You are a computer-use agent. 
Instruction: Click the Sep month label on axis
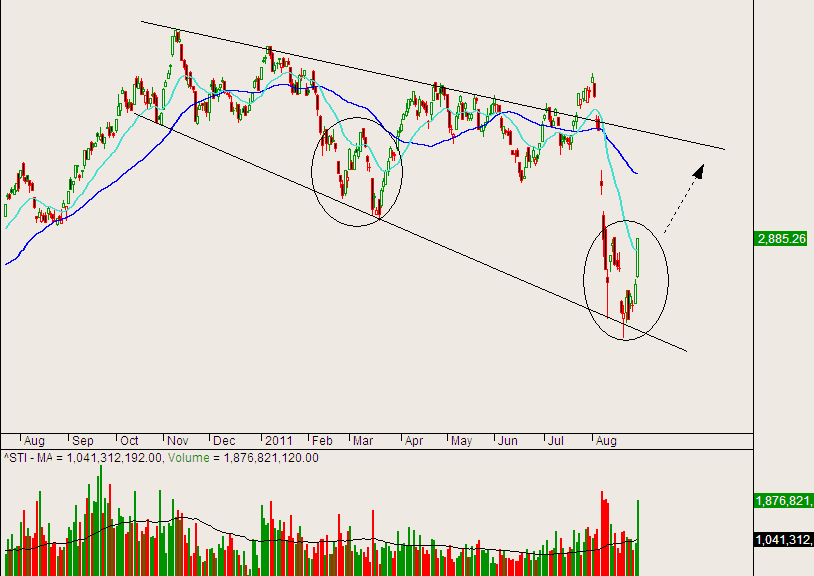pos(82,440)
